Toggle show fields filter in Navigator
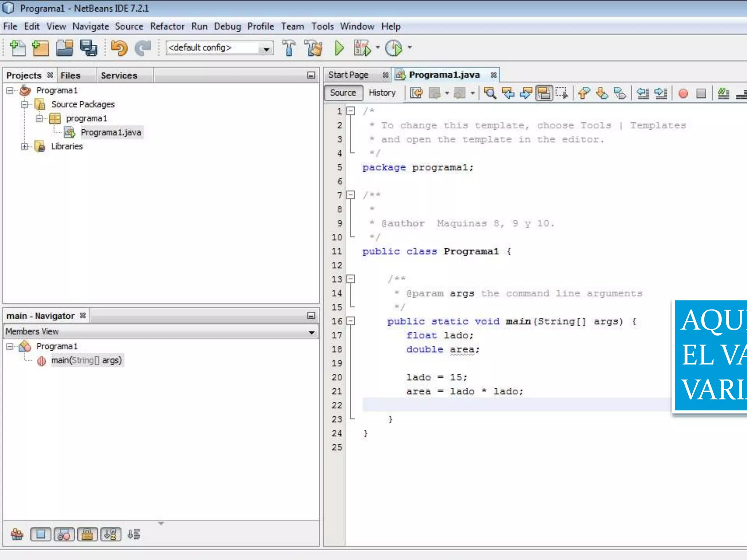 point(40,534)
